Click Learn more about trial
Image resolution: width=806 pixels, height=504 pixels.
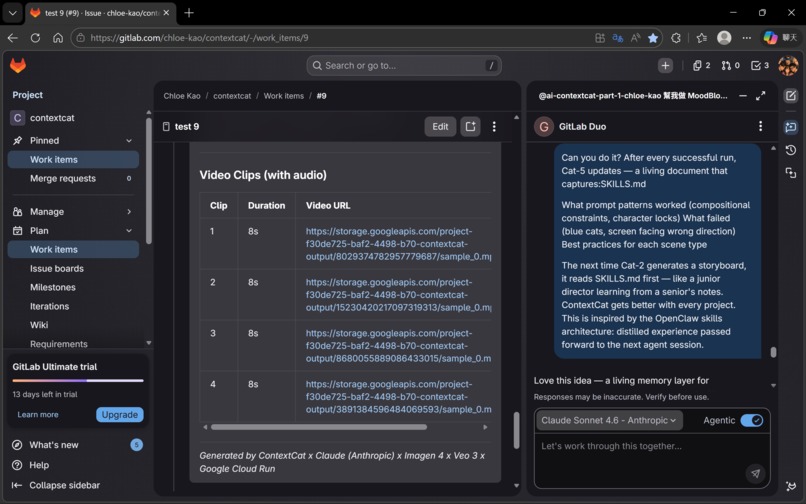pos(38,415)
